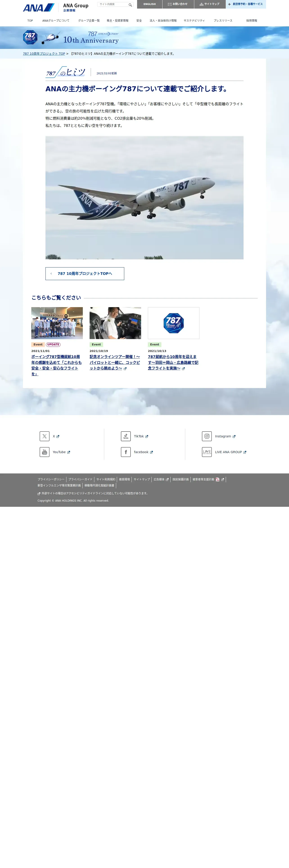Viewport: 289px width, 868px height.
Task: Open プライバシーガイド footer link
Action: tap(80, 480)
